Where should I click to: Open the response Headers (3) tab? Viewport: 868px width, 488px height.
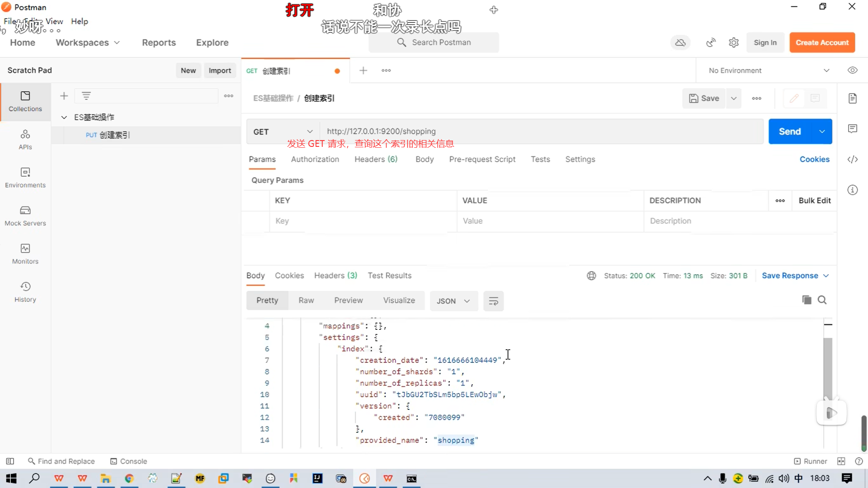[335, 276]
